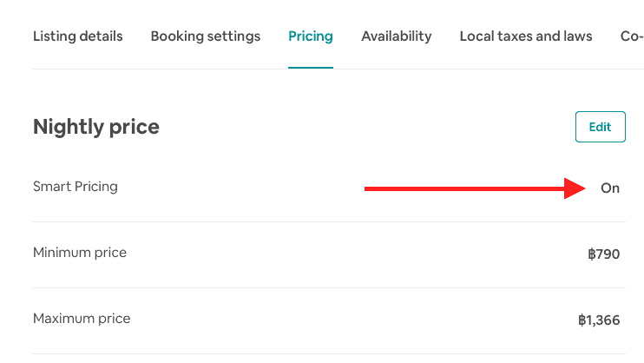Click the baht symbol in minimum price
Screen dimensions: 644x363
[592, 254]
